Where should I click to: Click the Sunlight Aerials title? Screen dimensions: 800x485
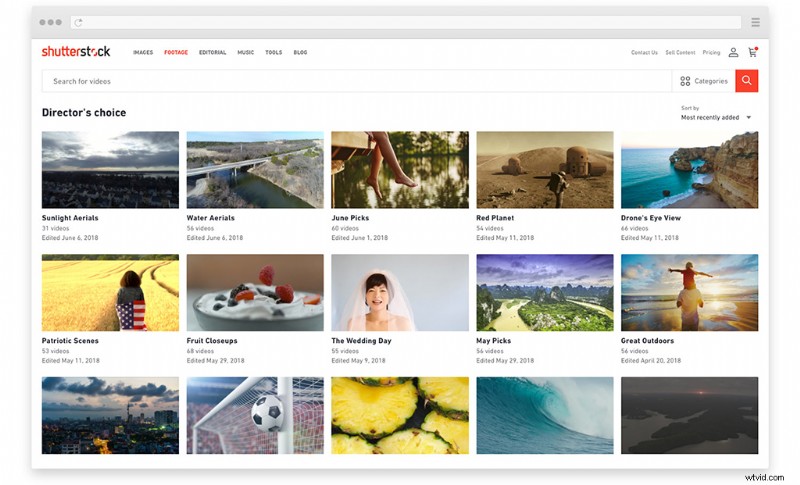tap(70, 218)
